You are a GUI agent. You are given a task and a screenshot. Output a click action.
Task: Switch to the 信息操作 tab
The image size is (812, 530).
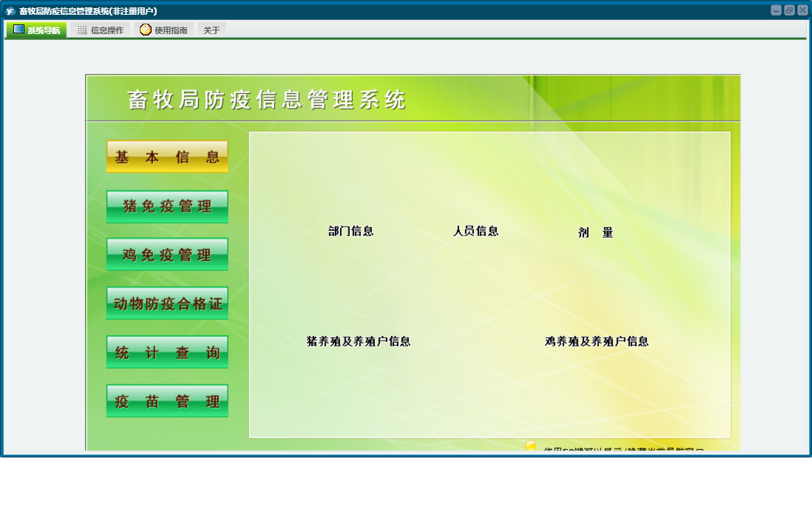[x=101, y=30]
